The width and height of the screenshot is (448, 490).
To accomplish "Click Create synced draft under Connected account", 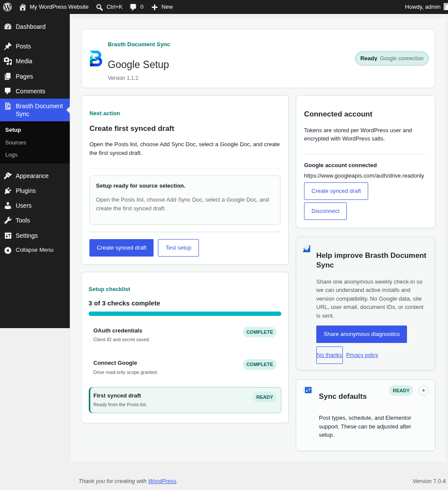I will (336, 191).
